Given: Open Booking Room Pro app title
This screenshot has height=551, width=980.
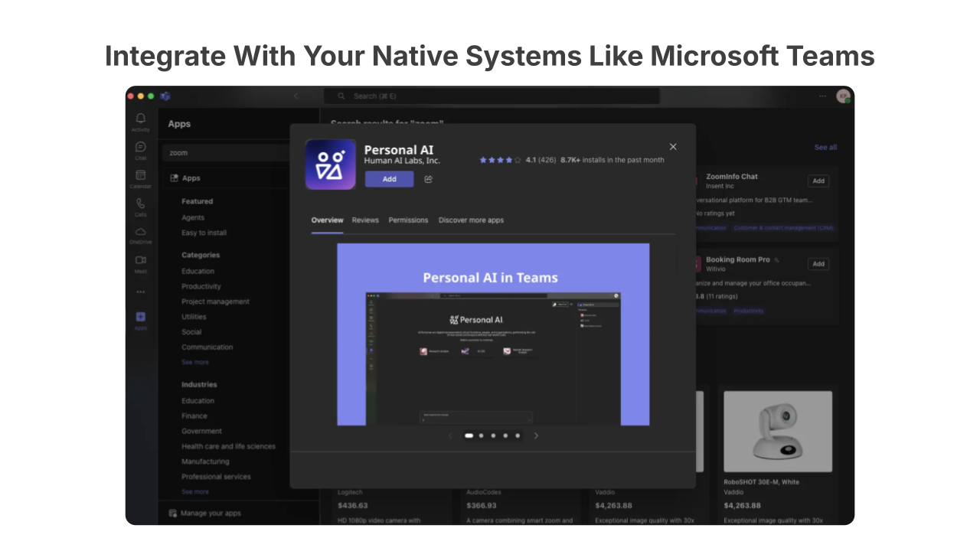Looking at the screenshot, I should coord(738,259).
